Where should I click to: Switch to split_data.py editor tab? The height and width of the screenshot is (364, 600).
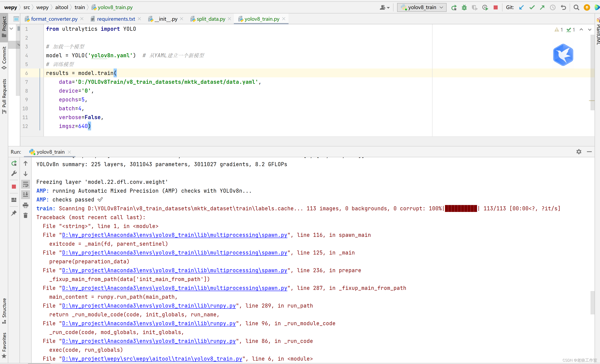click(x=211, y=19)
